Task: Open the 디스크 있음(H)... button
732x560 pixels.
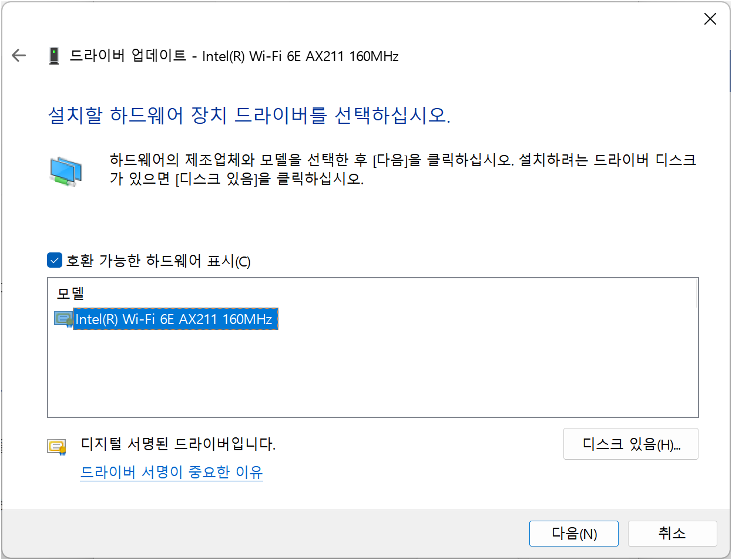Action: click(x=630, y=444)
